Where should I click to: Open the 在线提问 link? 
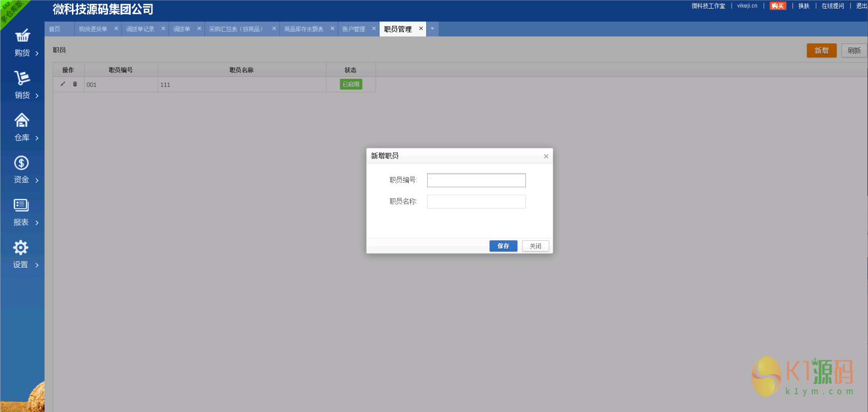[x=833, y=6]
